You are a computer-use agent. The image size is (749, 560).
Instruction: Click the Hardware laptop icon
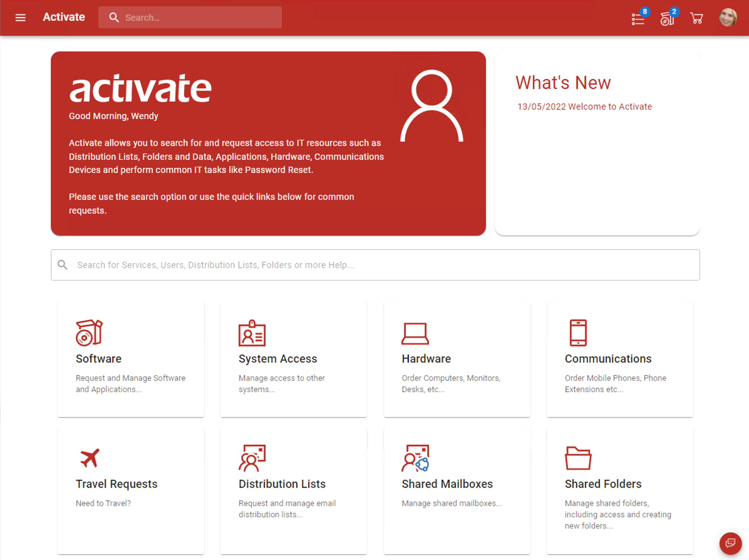(415, 333)
